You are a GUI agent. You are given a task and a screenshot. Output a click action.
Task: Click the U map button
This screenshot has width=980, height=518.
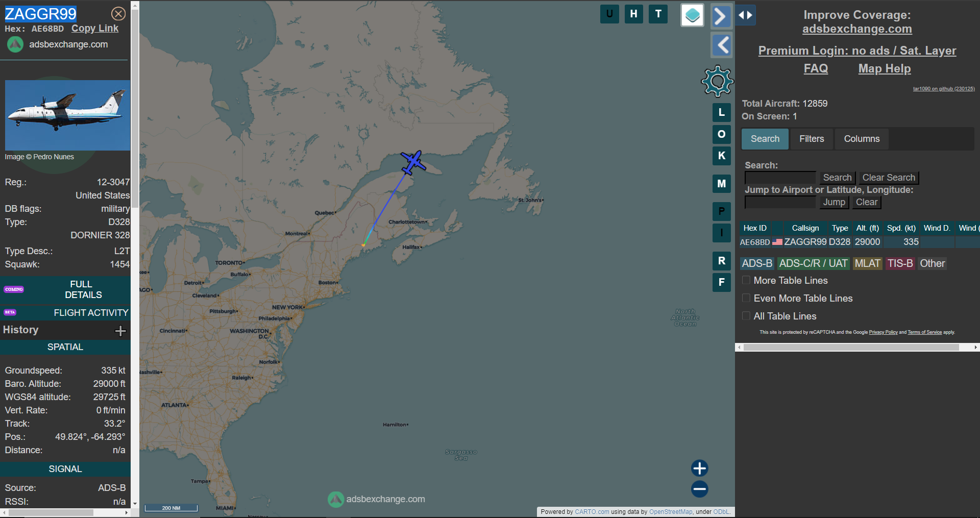609,14
